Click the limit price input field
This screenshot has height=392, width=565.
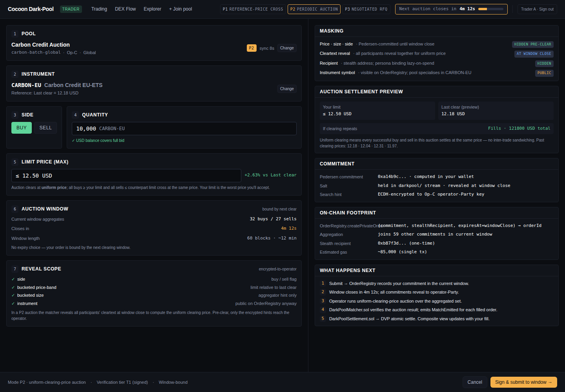126,176
